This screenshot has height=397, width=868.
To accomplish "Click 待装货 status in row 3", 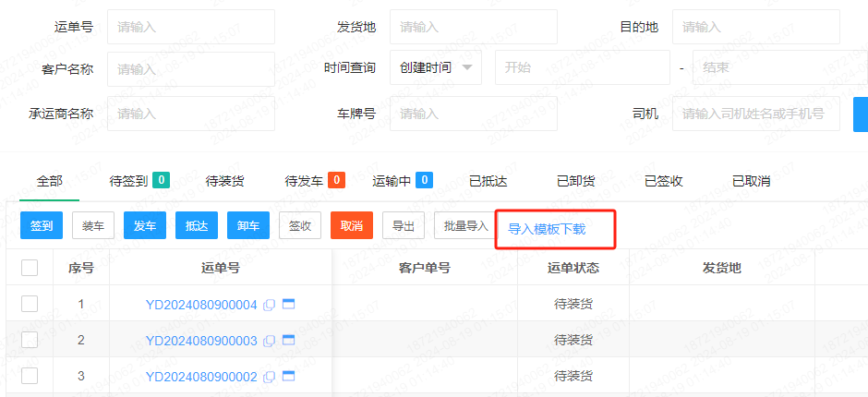I will click(573, 376).
